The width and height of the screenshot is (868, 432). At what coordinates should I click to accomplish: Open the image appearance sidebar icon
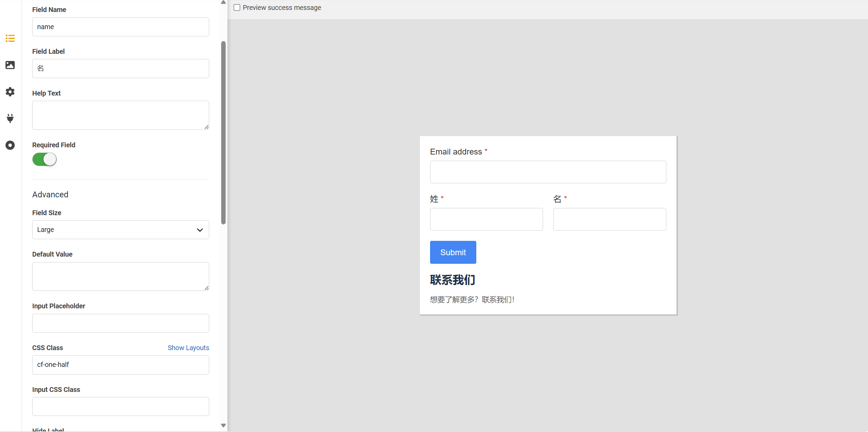[10, 65]
